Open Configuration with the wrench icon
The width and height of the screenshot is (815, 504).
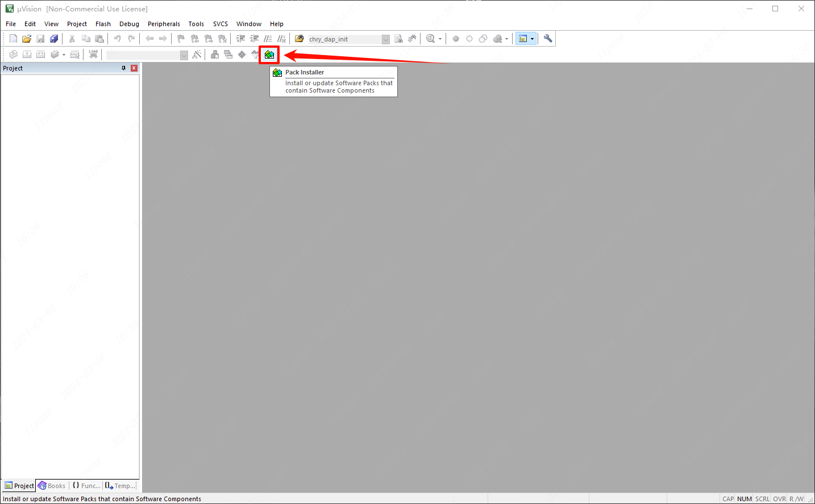548,39
